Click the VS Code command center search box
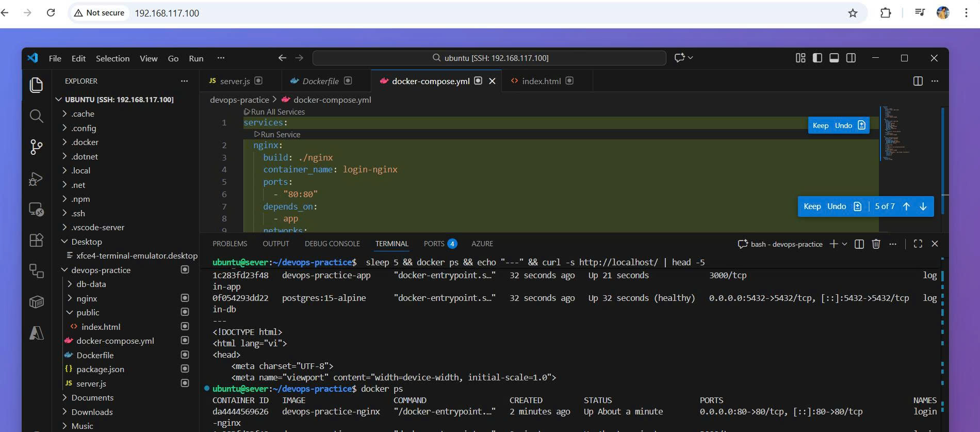 click(489, 58)
